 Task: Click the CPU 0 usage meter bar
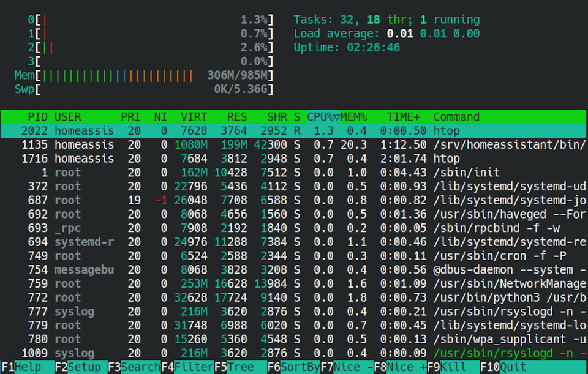151,20
